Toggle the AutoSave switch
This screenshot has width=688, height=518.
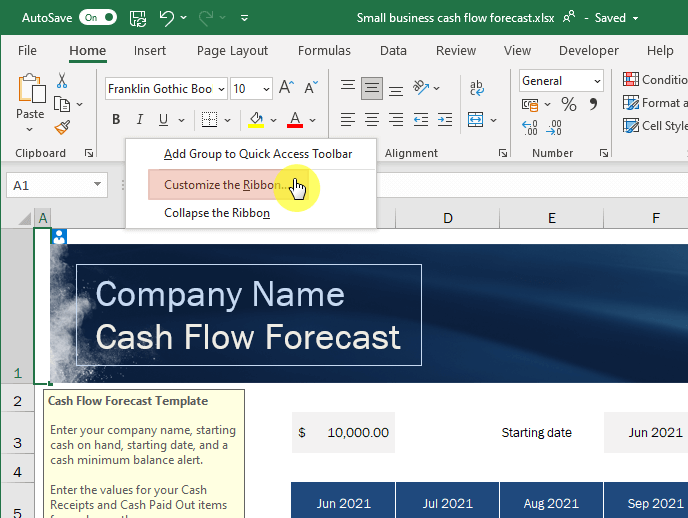pyautogui.click(x=98, y=18)
